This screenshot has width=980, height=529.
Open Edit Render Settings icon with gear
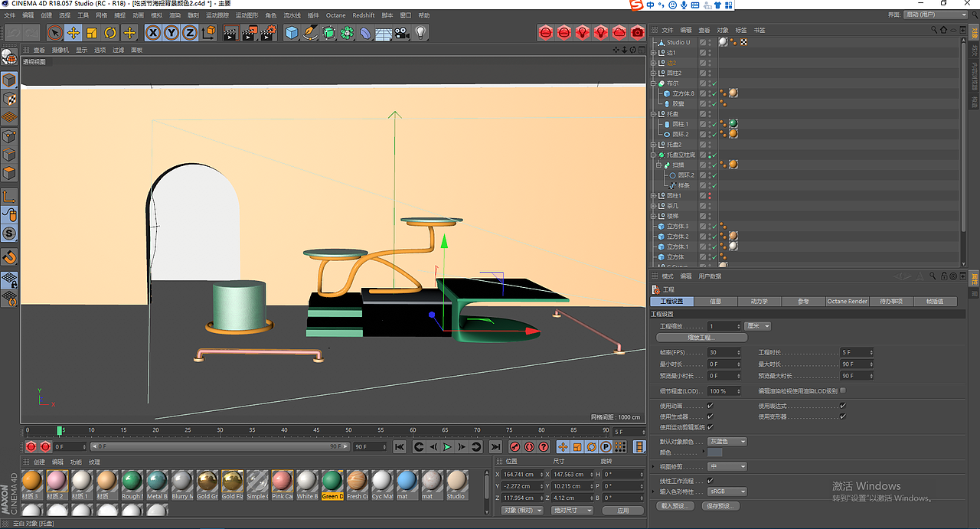pyautogui.click(x=267, y=33)
